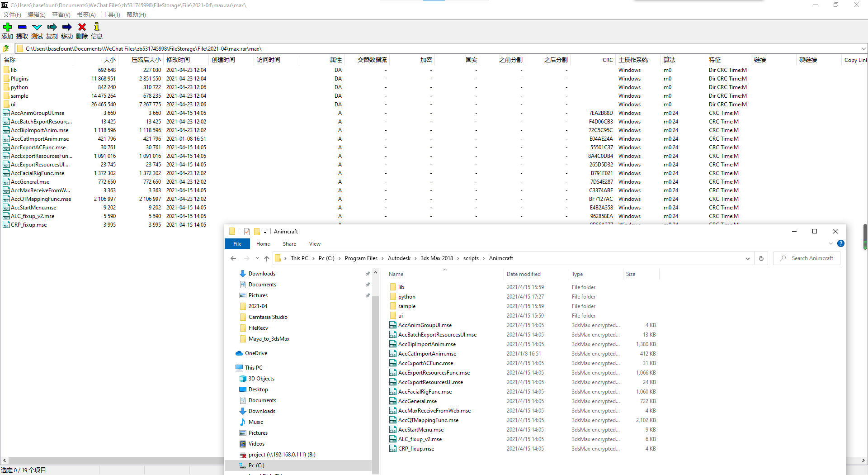Select AccQTMappingFunc.mse in 7-Zip list
Viewport: 868px width, 475px height.
(41, 199)
